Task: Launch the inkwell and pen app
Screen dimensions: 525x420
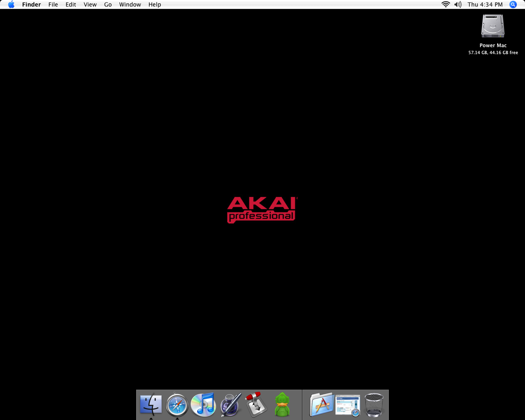Action: [x=231, y=405]
